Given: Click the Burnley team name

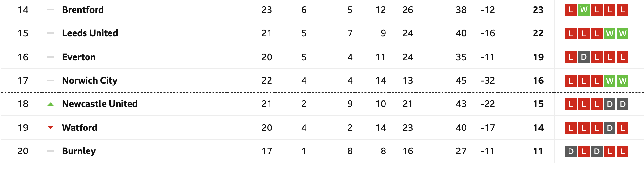Looking at the screenshot, I should 79,151.
